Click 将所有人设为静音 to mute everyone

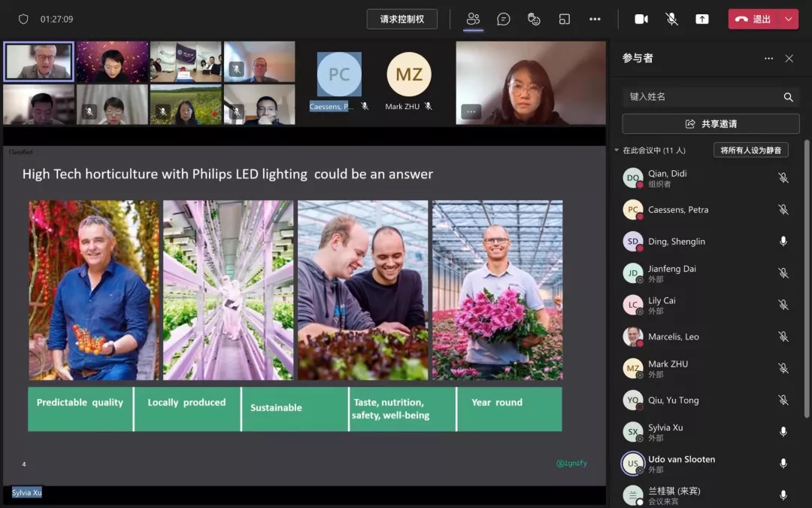(751, 151)
